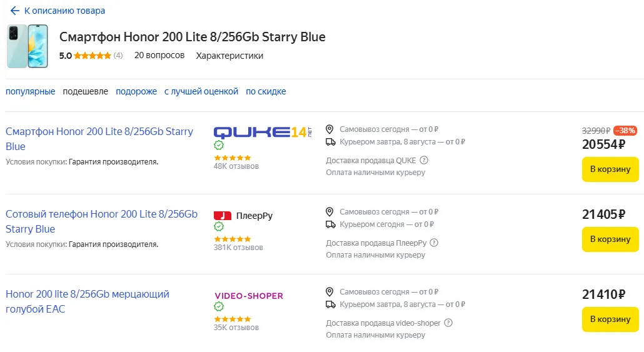644x352 pixels.
Task: Add the QUKE offer to cart
Action: (610, 169)
